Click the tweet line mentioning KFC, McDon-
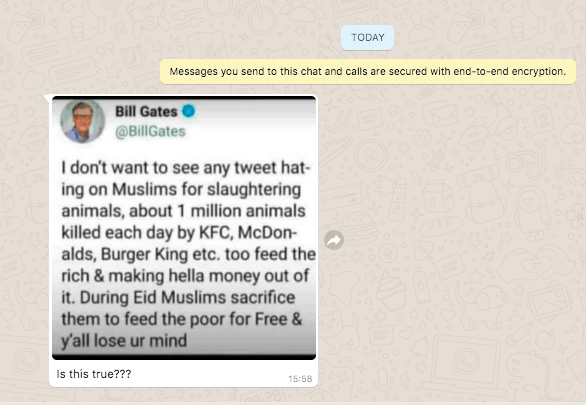Viewport: 586px width, 405px height. coord(179,233)
